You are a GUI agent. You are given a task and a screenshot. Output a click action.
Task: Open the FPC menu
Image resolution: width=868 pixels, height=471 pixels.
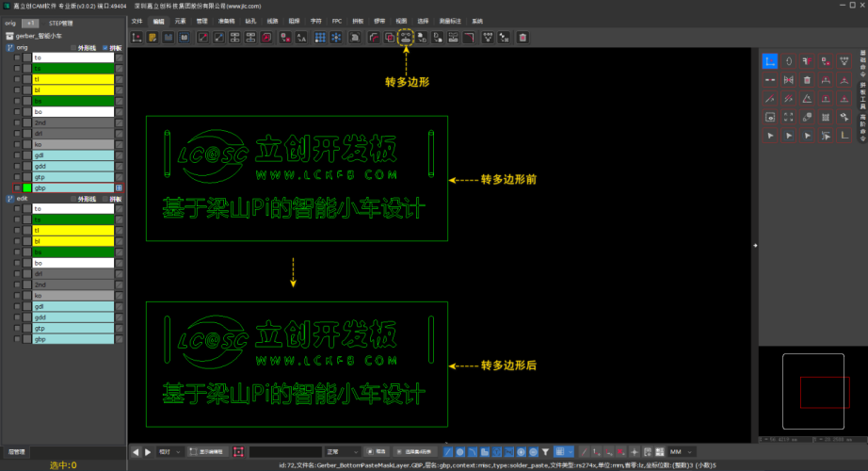(337, 21)
